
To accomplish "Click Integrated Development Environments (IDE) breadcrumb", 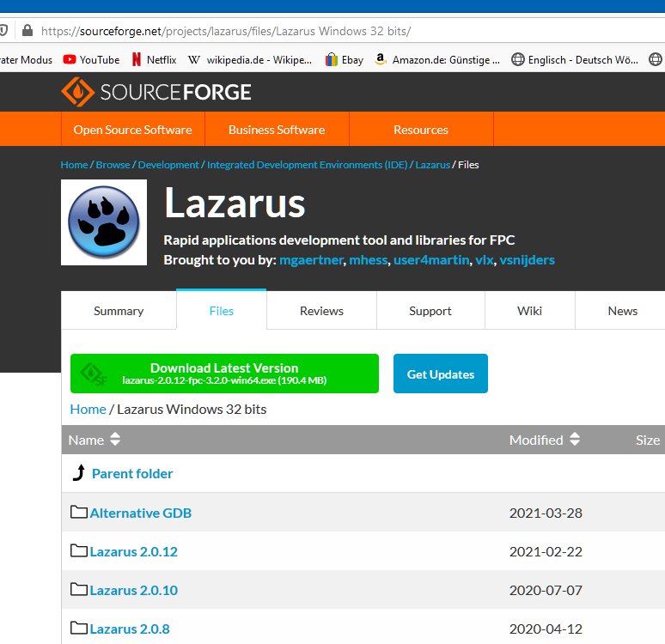I will point(307,165).
